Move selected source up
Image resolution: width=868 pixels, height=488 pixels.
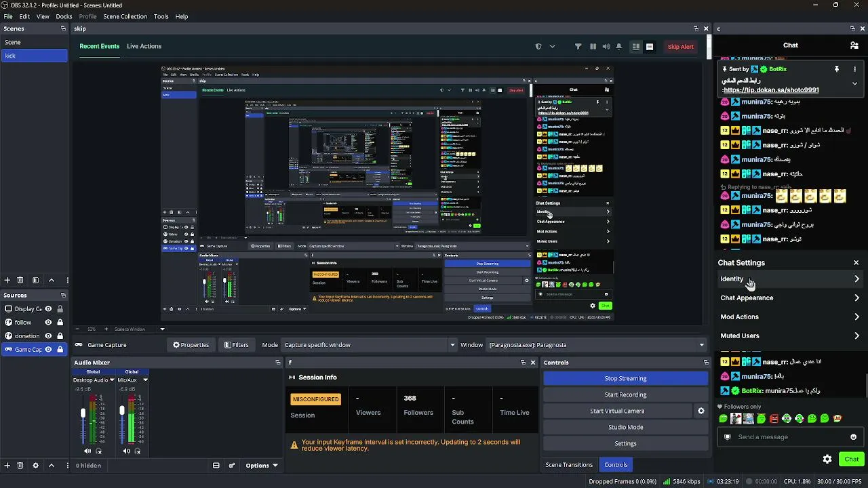coord(52,466)
